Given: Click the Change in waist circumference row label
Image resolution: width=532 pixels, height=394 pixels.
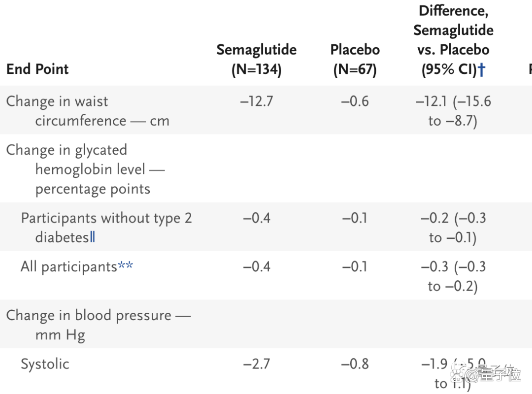Looking at the screenshot, I should [88, 111].
